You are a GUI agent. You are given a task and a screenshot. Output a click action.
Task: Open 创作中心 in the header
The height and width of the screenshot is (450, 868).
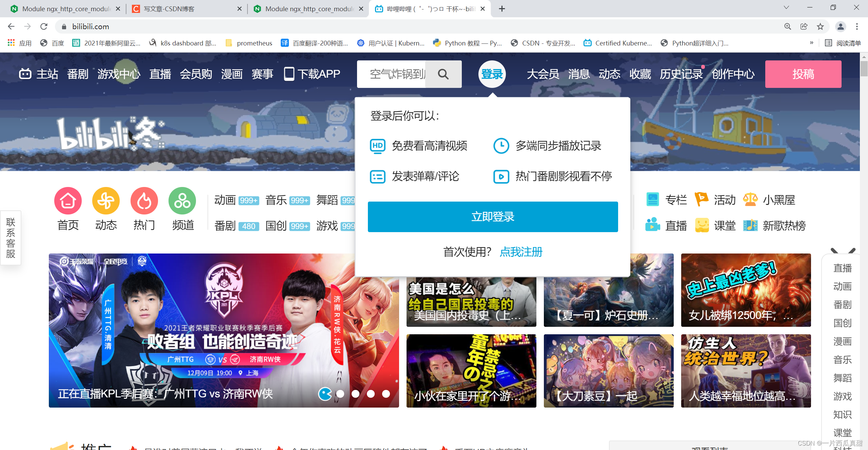(x=733, y=74)
